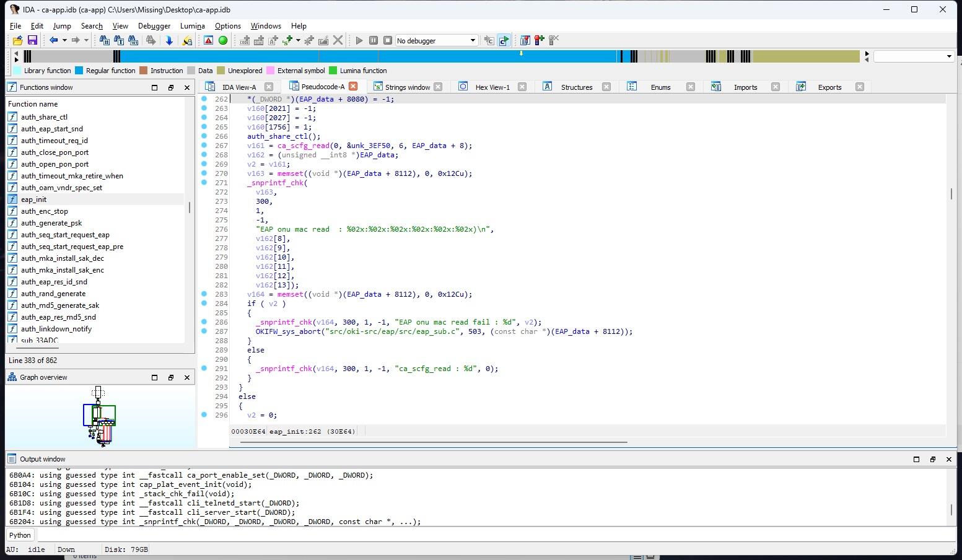Viewport: 962px width, 560px height.
Task: Open the navigation band combo box
Action: click(x=914, y=56)
